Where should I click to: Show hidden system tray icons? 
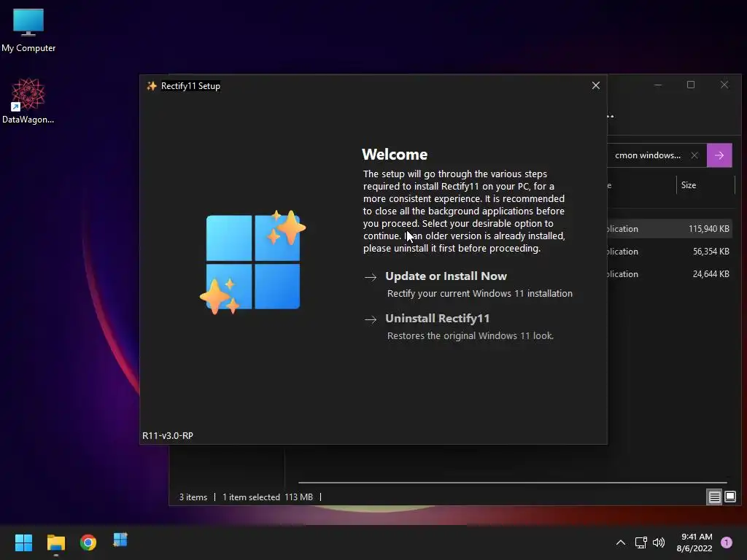tap(620, 542)
